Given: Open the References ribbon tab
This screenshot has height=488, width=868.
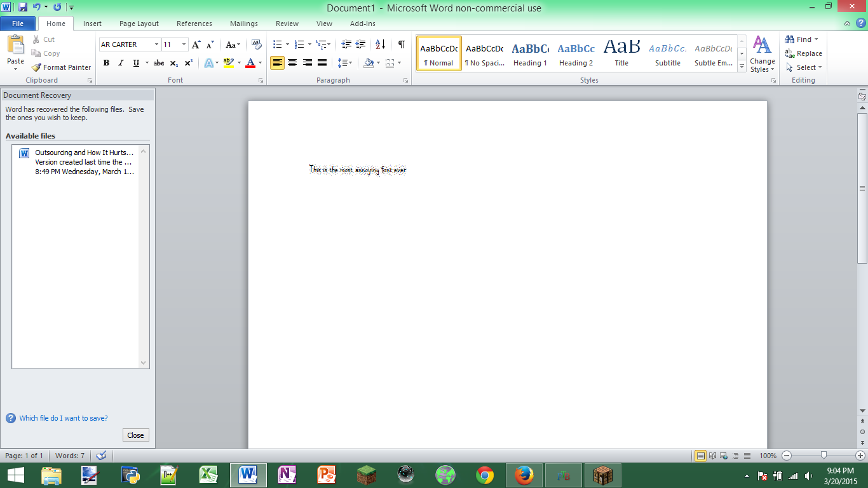Looking at the screenshot, I should pyautogui.click(x=194, y=24).
